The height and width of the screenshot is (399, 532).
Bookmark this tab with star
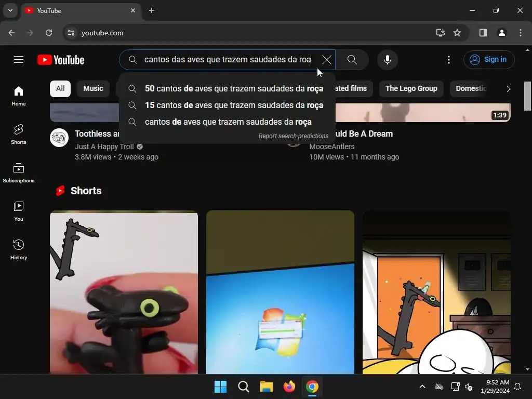click(x=457, y=33)
